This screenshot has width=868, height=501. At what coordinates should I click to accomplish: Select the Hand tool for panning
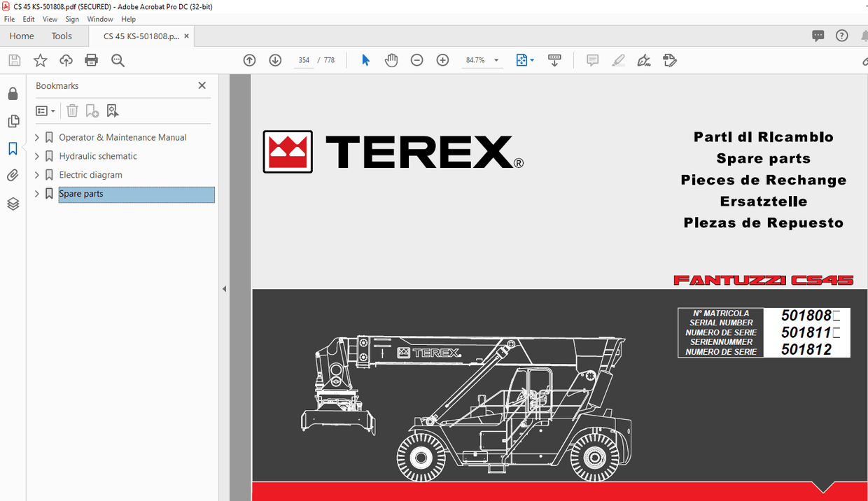[391, 60]
